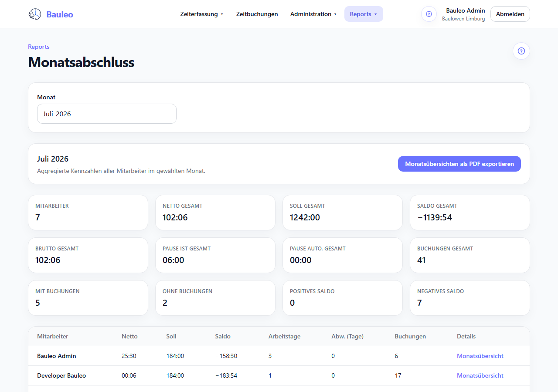The image size is (558, 392).
Task: Click the Arbeitstage column header
Action: click(x=285, y=336)
